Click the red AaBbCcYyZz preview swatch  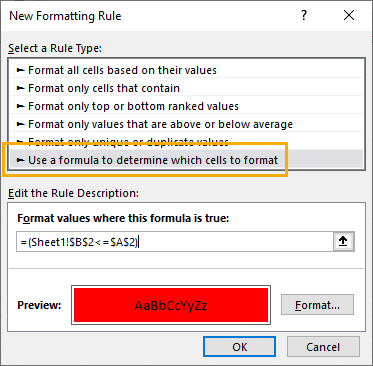[x=171, y=305]
